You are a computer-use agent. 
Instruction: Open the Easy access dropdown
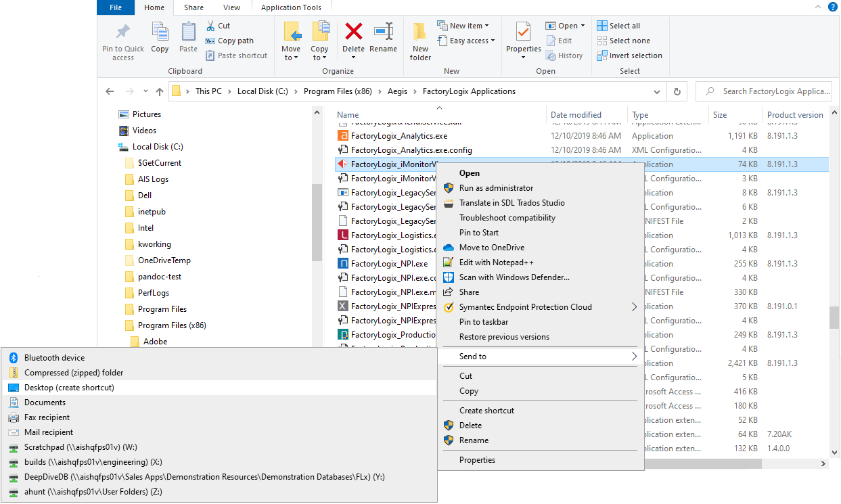[x=466, y=41]
